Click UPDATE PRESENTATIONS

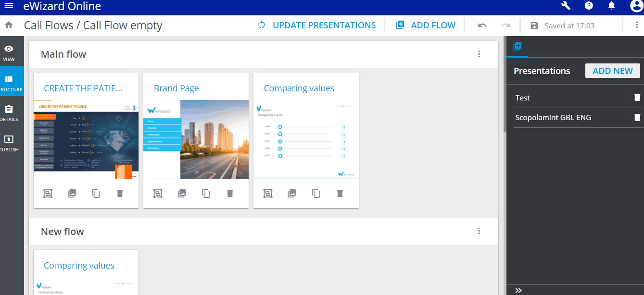[316, 25]
